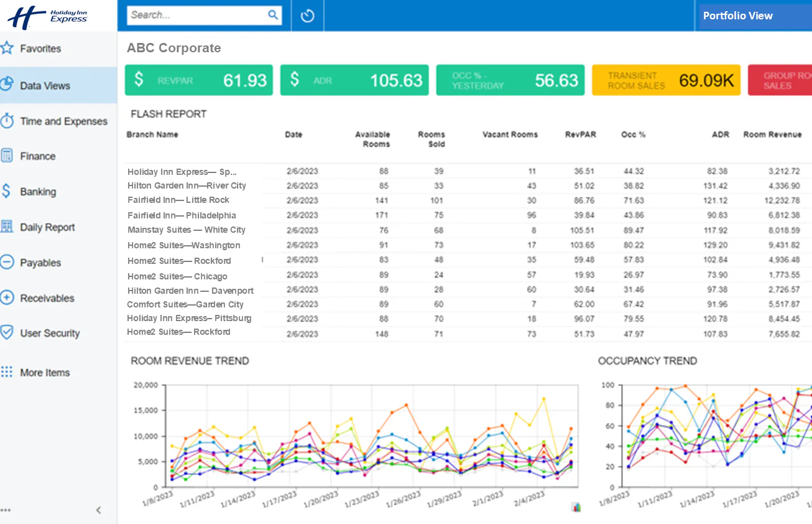
Task: Click the Banking dollar sign icon
Action: click(6, 191)
